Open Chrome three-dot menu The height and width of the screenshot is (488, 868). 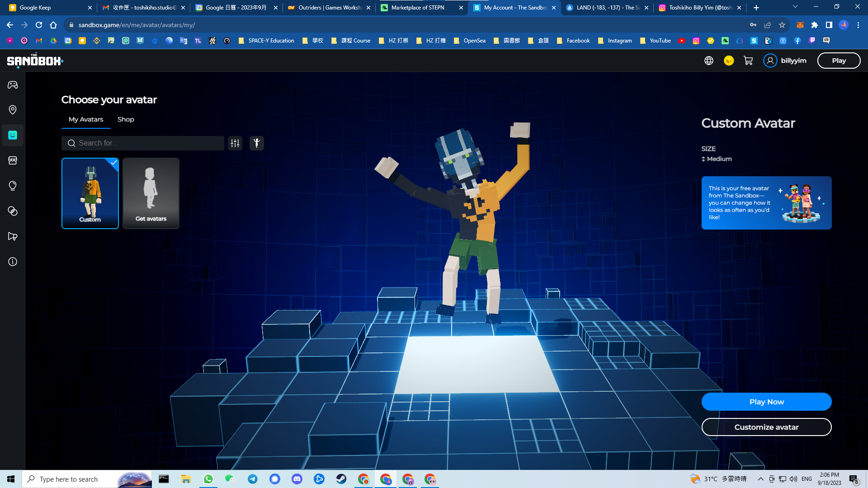(x=858, y=25)
